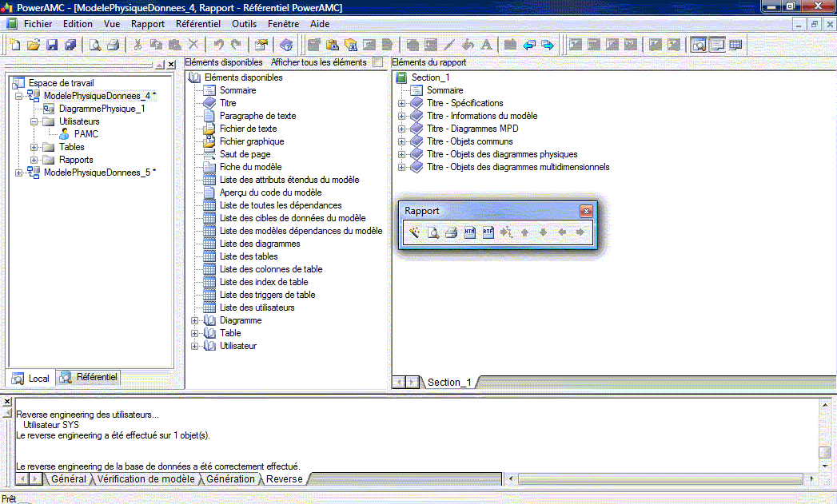837x504 pixels.
Task: Click the Save icon in main toolbar
Action: click(52, 45)
